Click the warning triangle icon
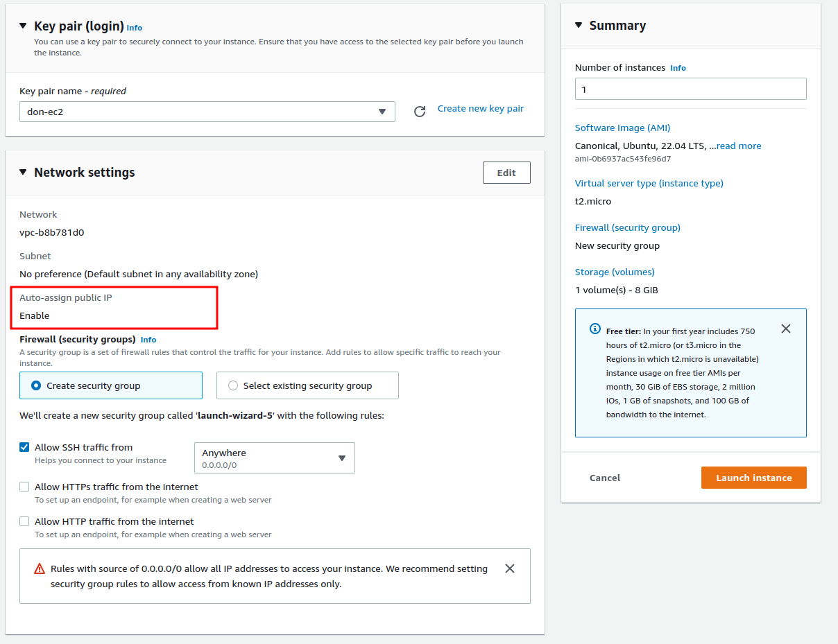838x644 pixels. click(40, 569)
